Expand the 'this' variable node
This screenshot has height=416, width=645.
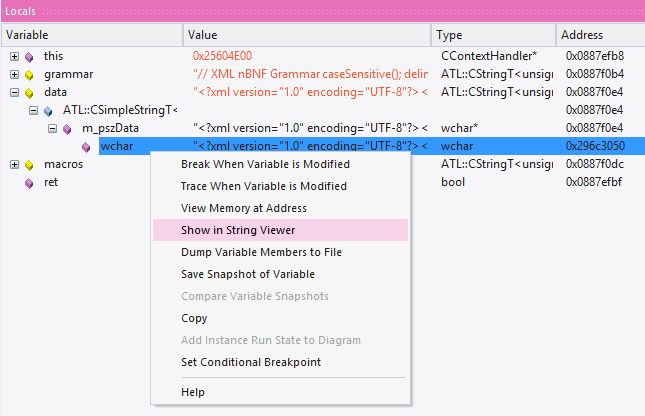pos(14,56)
